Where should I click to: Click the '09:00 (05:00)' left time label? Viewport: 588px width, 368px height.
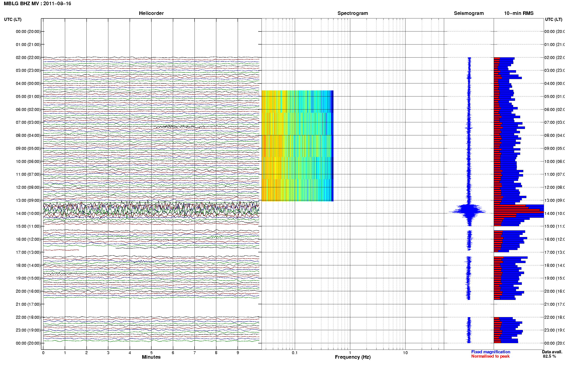(28, 148)
